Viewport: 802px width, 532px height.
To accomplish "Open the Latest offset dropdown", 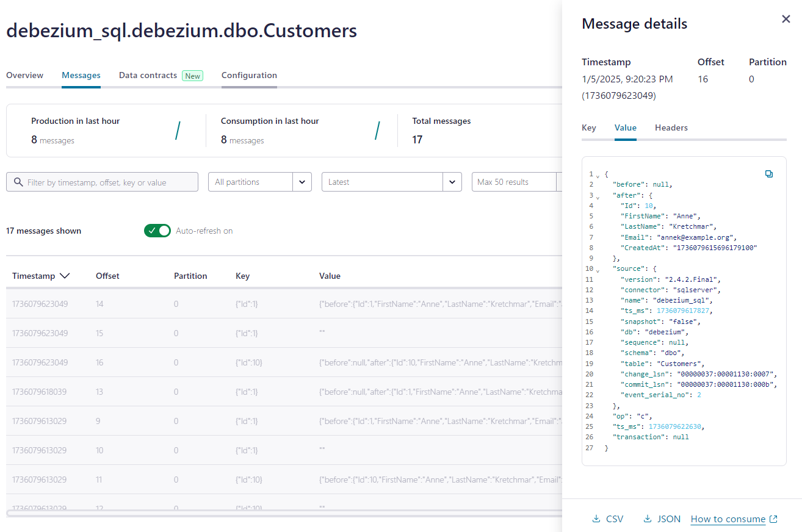I will pos(392,182).
